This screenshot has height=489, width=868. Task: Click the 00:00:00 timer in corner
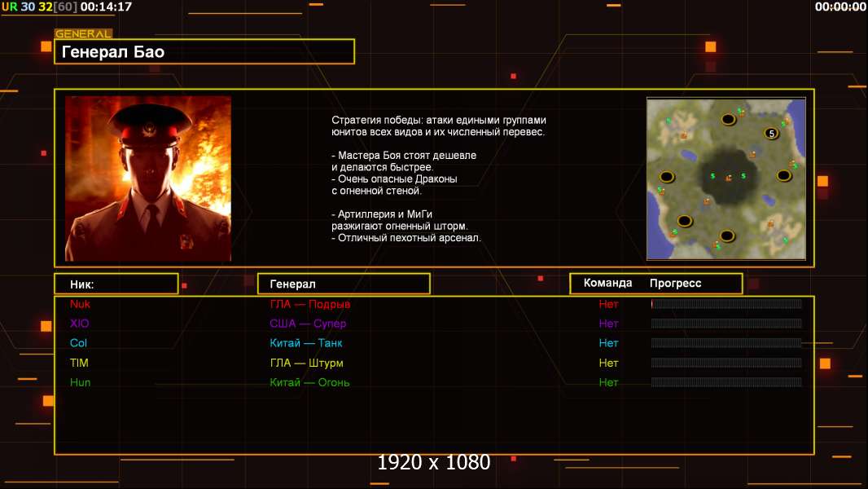[840, 7]
